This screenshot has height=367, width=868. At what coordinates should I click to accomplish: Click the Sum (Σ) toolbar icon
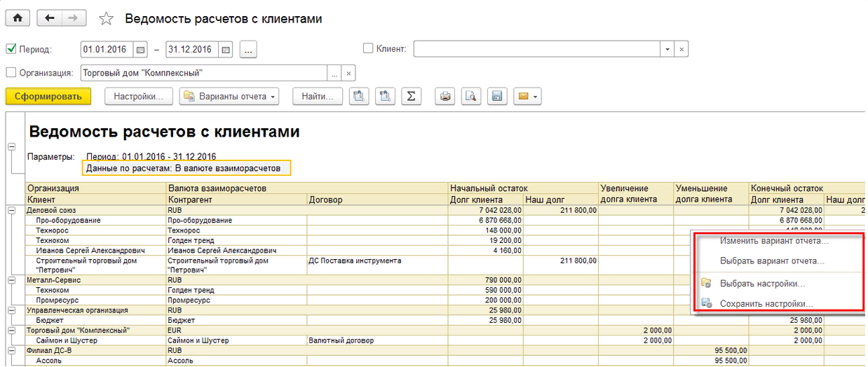pos(411,97)
